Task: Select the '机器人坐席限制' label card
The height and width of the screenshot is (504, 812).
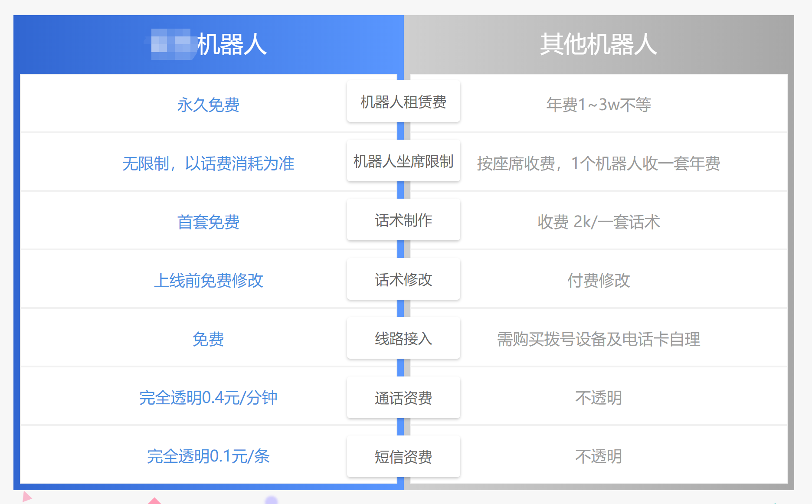Action: click(403, 160)
